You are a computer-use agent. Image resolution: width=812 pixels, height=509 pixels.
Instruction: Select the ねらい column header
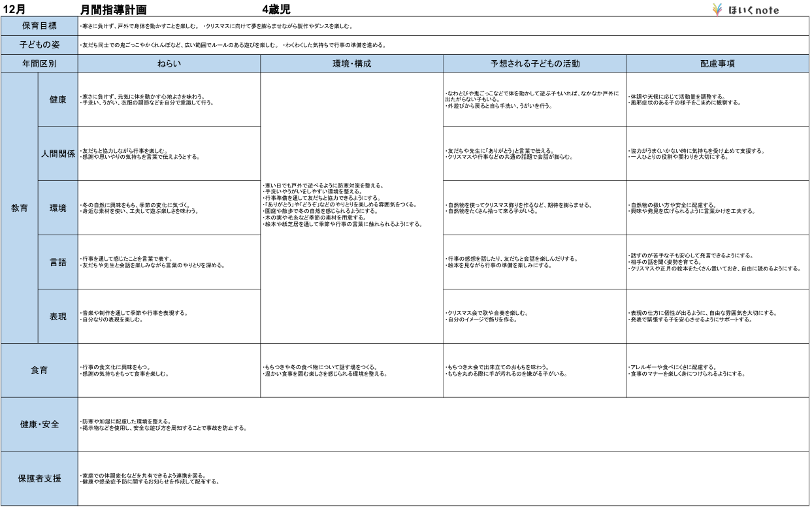point(169,64)
